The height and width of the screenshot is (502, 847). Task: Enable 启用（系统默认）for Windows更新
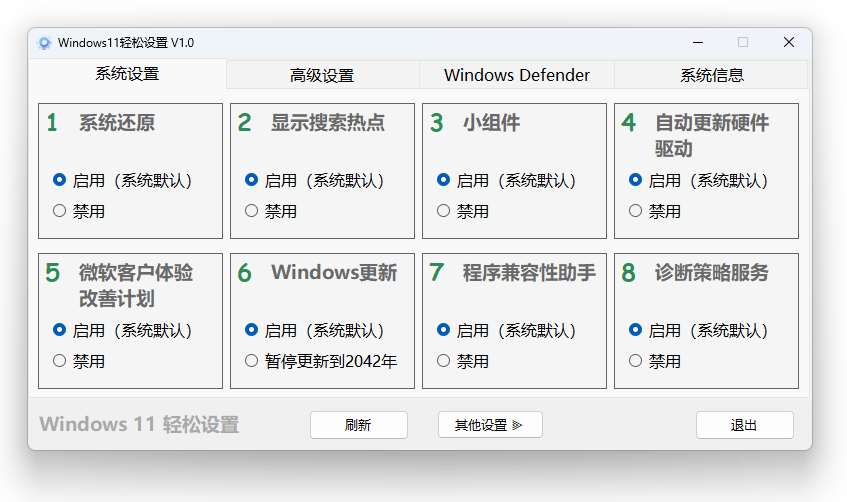pos(252,330)
